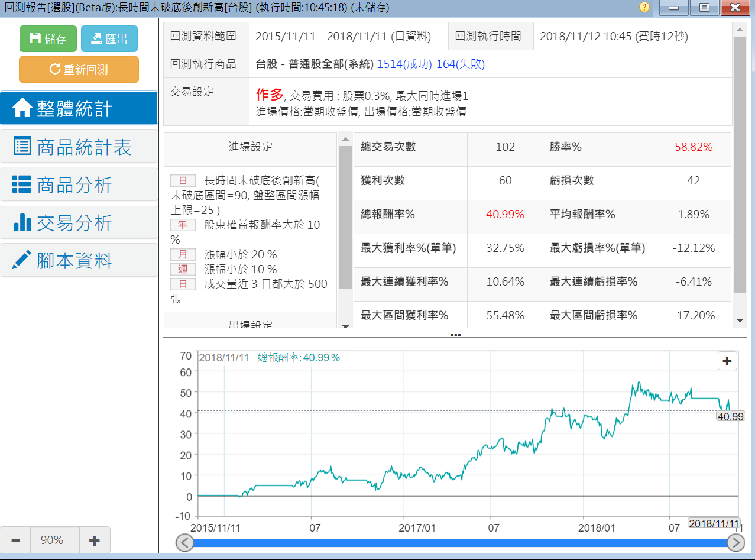Switch to 商品統計表 tab
The height and width of the screenshot is (560, 755).
coord(79,147)
